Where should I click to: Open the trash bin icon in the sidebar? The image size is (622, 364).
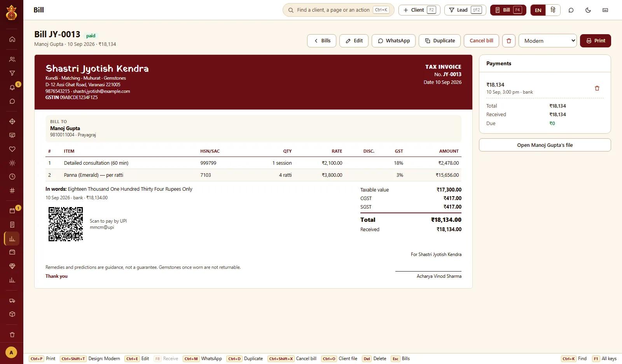(x=12, y=334)
